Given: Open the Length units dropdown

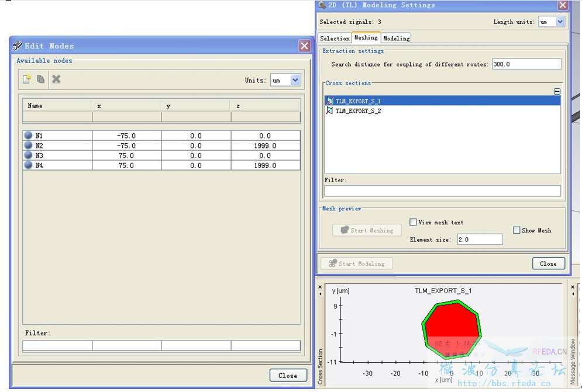Looking at the screenshot, I should coord(560,22).
